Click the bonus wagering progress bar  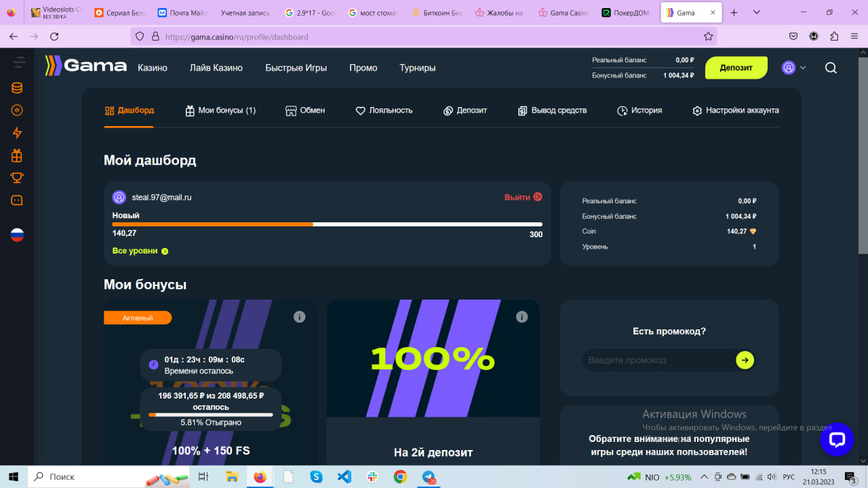tap(210, 414)
